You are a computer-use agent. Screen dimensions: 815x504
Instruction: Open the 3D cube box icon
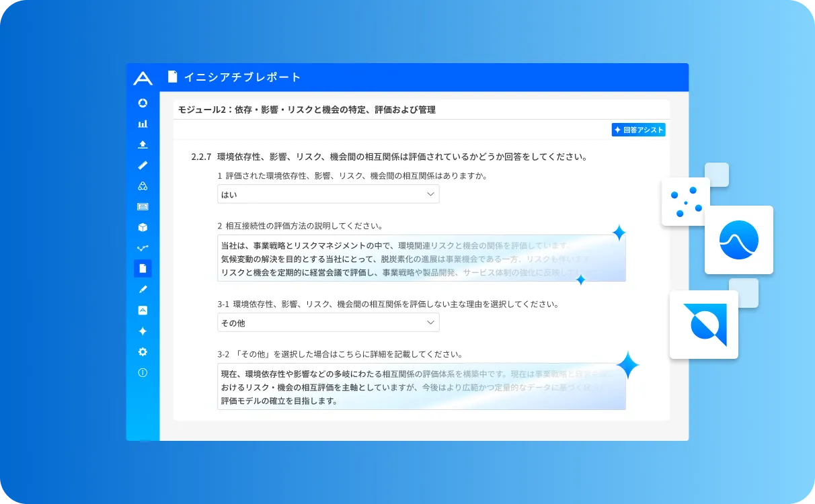point(143,227)
